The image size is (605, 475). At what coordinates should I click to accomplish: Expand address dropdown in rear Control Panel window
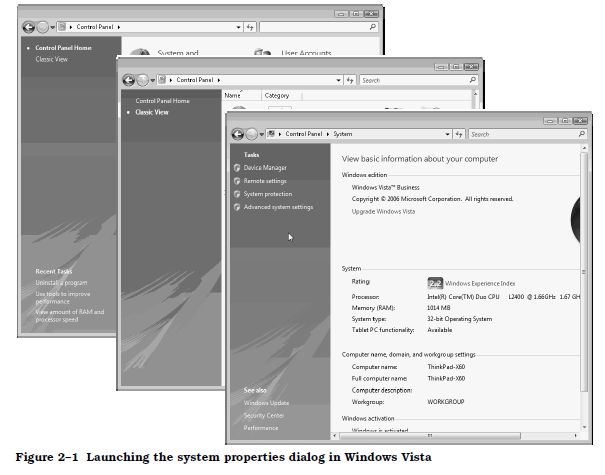pyautogui.click(x=238, y=27)
